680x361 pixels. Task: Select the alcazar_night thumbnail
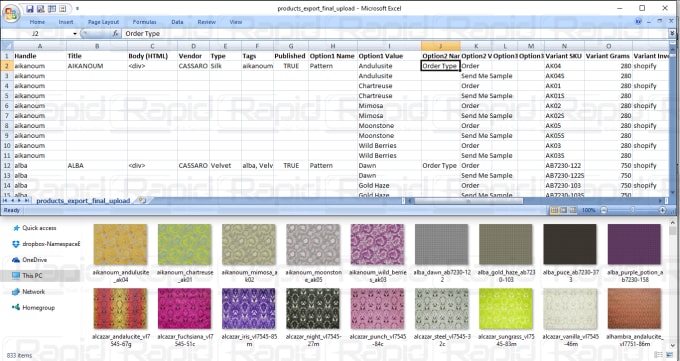(313, 308)
